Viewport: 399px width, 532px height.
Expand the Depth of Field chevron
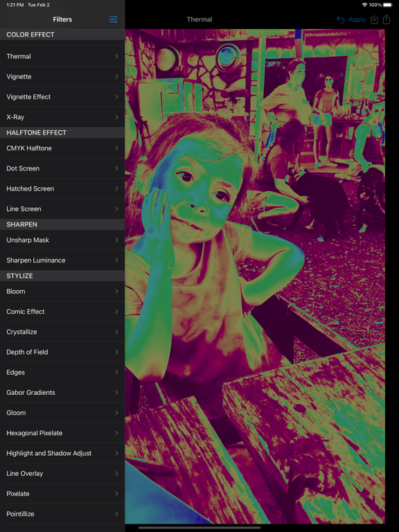click(116, 352)
